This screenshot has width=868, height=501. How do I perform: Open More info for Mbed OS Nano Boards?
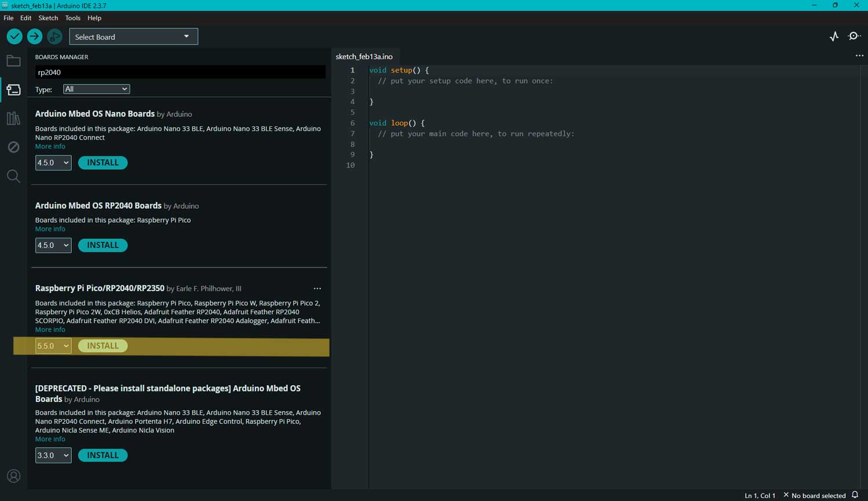[x=50, y=146]
